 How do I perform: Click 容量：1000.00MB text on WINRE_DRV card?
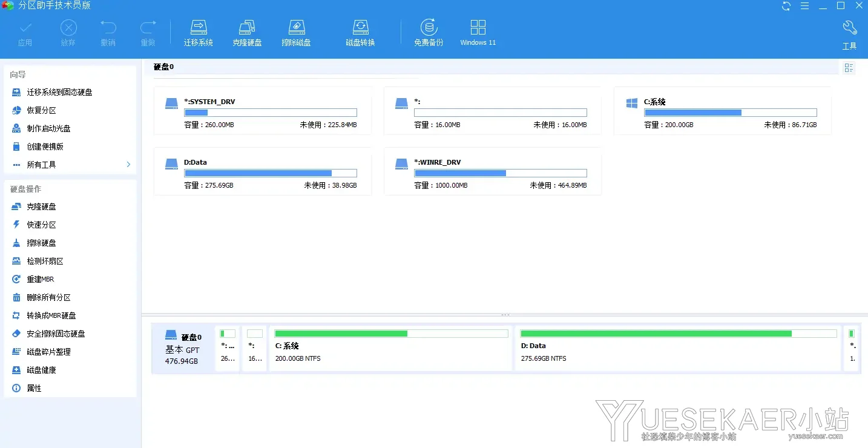441,185
